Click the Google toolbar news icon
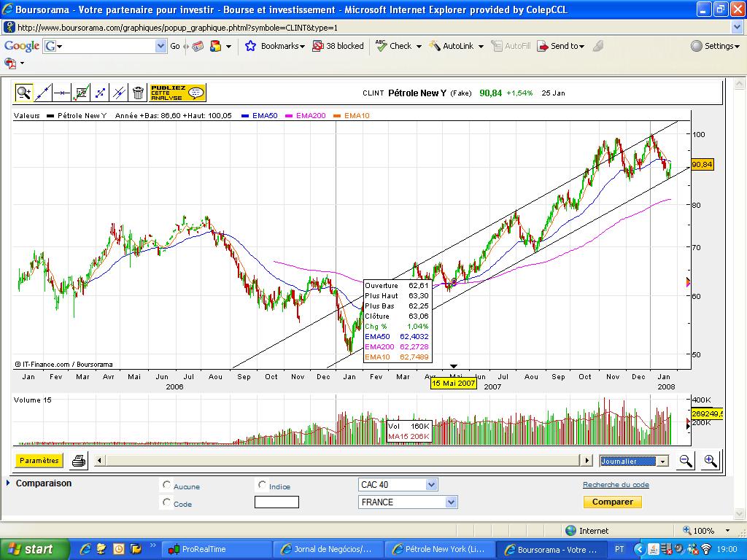747x560 pixels. click(198, 46)
